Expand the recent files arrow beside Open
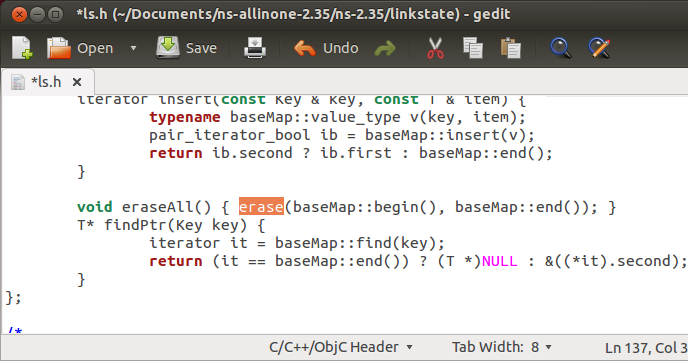688x361 pixels. click(133, 48)
